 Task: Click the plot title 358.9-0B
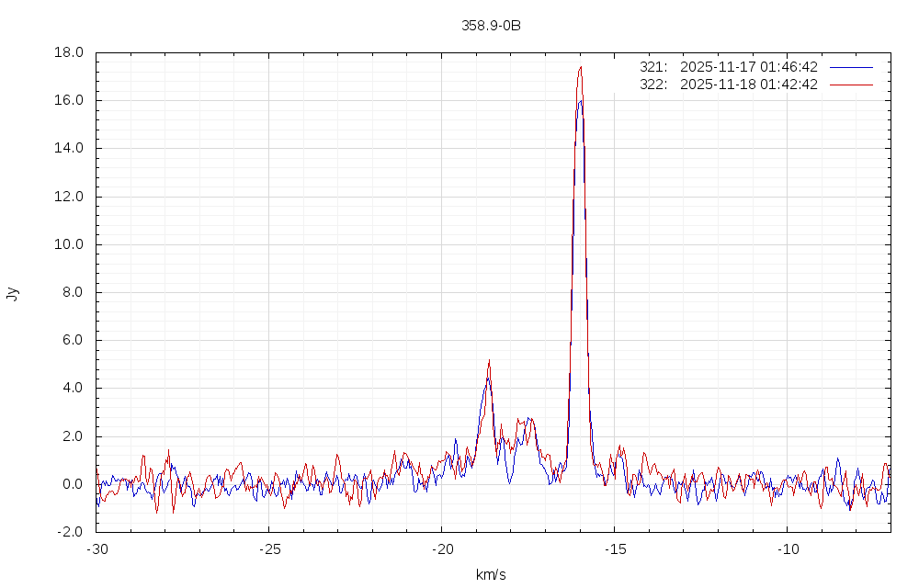491,26
